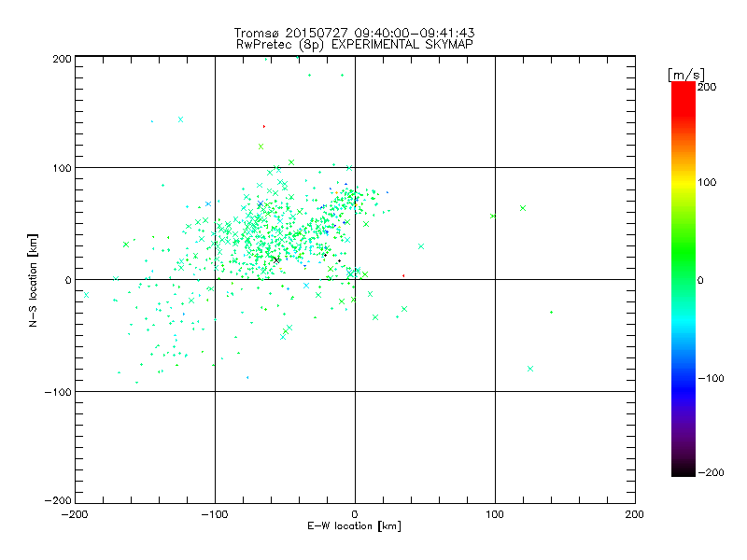Click the x-axis '200' tick label

coord(635,514)
